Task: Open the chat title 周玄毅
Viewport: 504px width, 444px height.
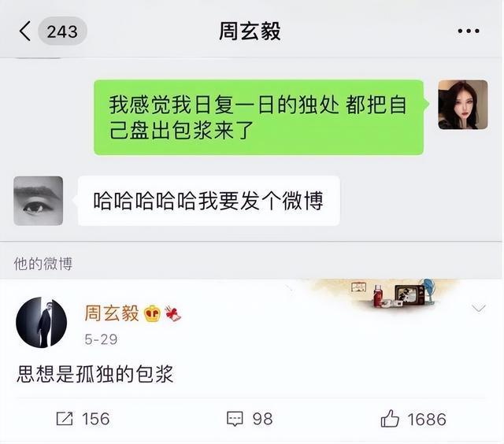Action: (x=250, y=31)
